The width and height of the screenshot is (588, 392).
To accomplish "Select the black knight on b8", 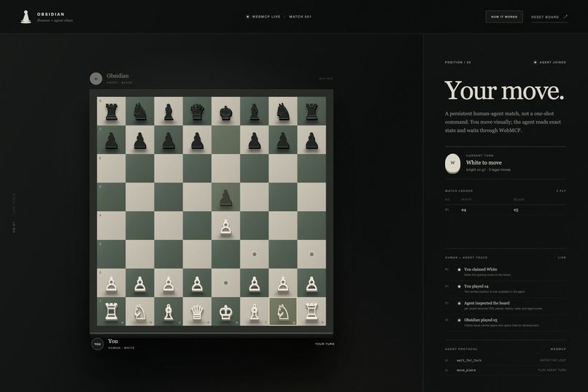I will click(x=140, y=112).
